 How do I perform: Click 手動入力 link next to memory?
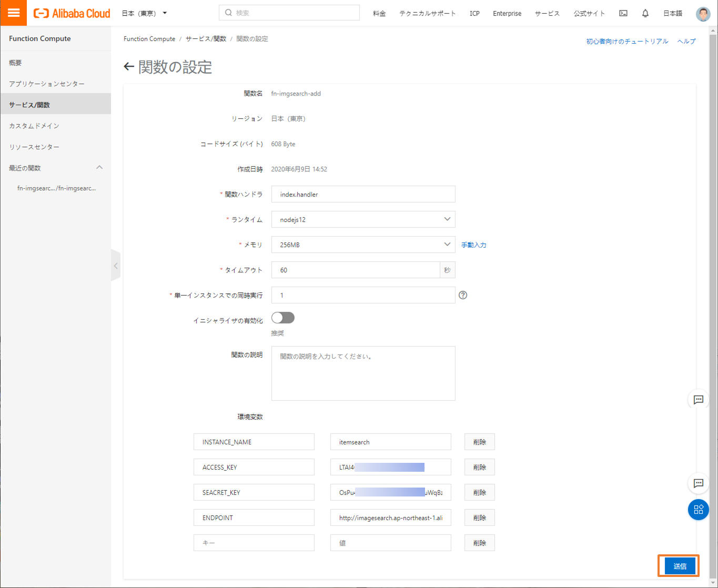[474, 245]
